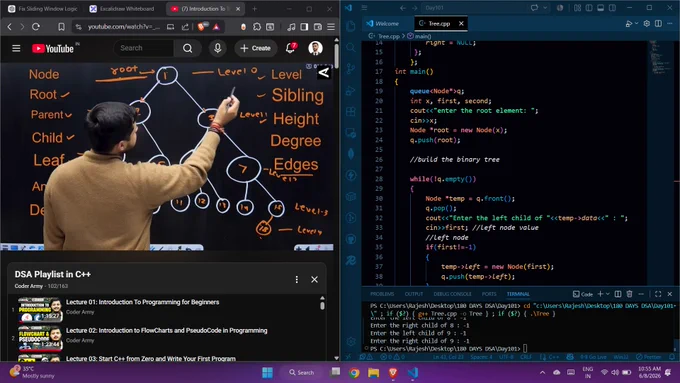The width and height of the screenshot is (680, 383).
Task: Open Copilot chat dropdown in title bar
Action: pos(545,8)
